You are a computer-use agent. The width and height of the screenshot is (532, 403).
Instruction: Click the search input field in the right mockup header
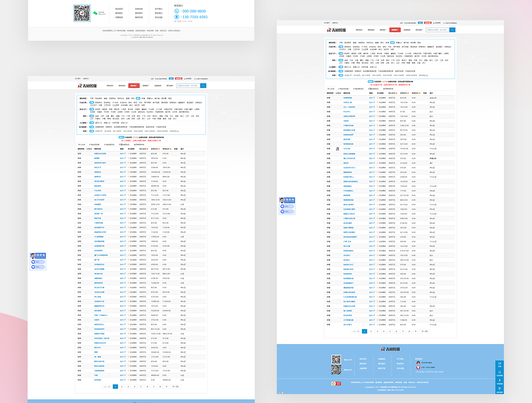(x=437, y=30)
